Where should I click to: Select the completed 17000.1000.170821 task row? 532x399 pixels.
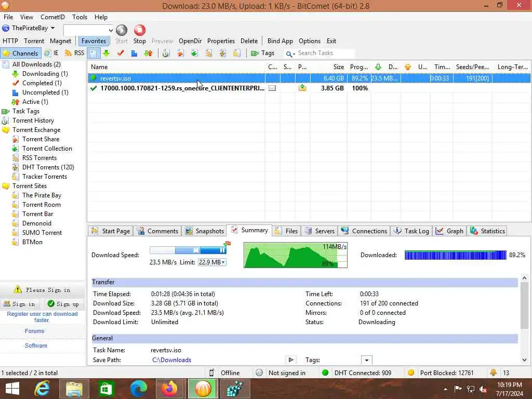point(309,88)
